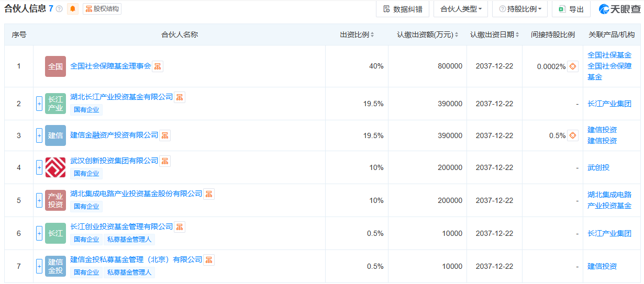This screenshot has width=644, height=284.
Task: Click structure icon next to 湖北长江产业投资基金有限公司
Action: tap(180, 97)
